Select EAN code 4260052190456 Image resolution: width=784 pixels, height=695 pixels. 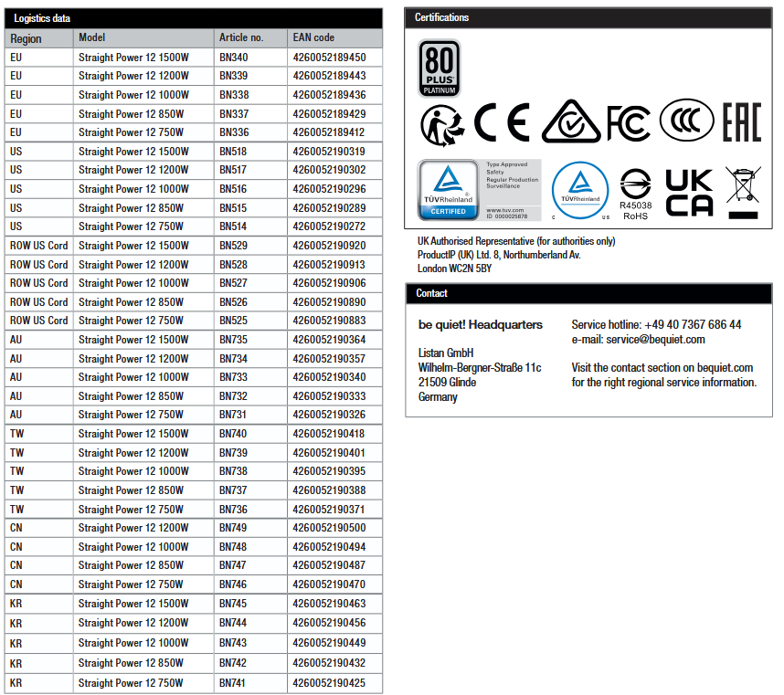pos(330,623)
